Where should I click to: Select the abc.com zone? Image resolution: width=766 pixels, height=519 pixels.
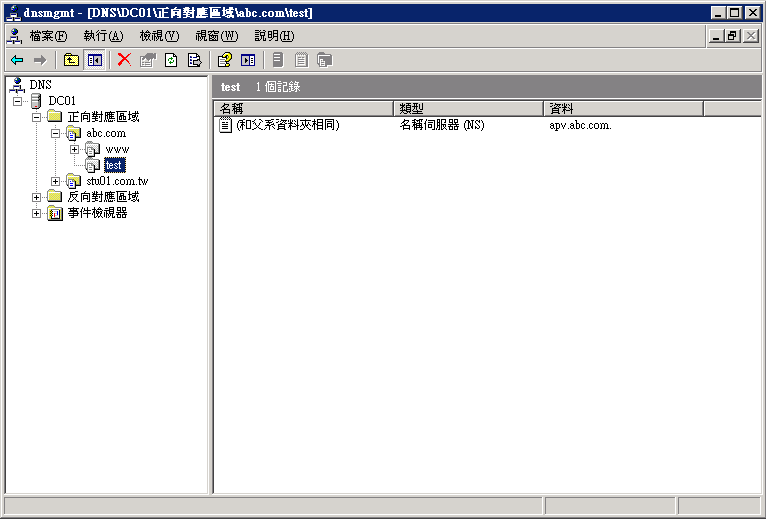click(x=106, y=133)
